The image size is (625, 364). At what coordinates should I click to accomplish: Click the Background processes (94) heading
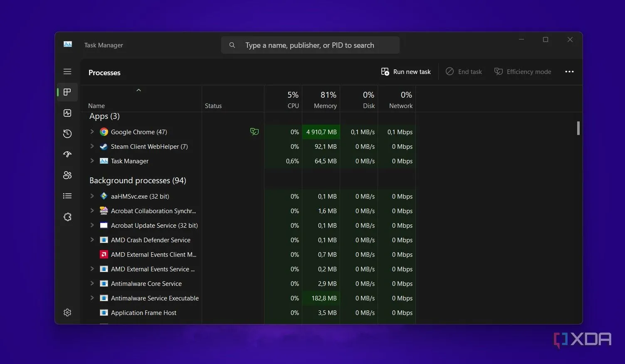138,180
